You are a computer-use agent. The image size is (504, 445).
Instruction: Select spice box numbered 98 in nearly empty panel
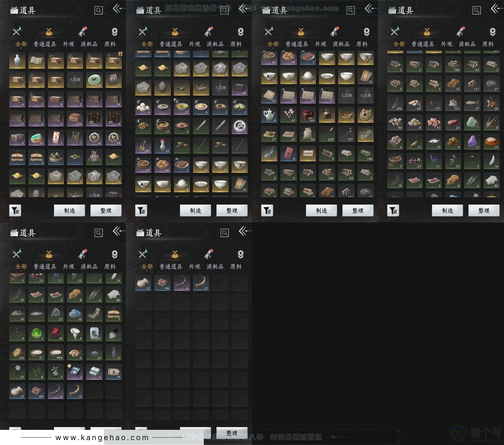pyautogui.click(x=162, y=283)
